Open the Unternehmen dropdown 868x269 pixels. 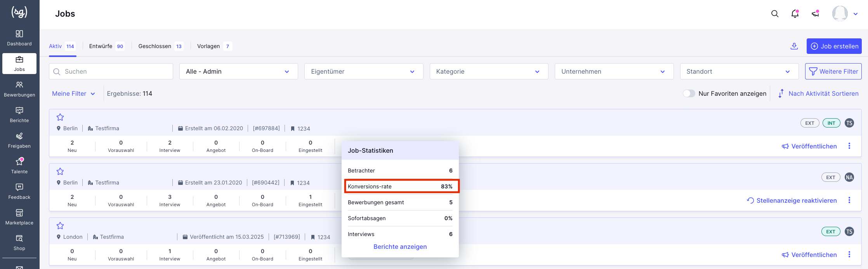pyautogui.click(x=614, y=71)
